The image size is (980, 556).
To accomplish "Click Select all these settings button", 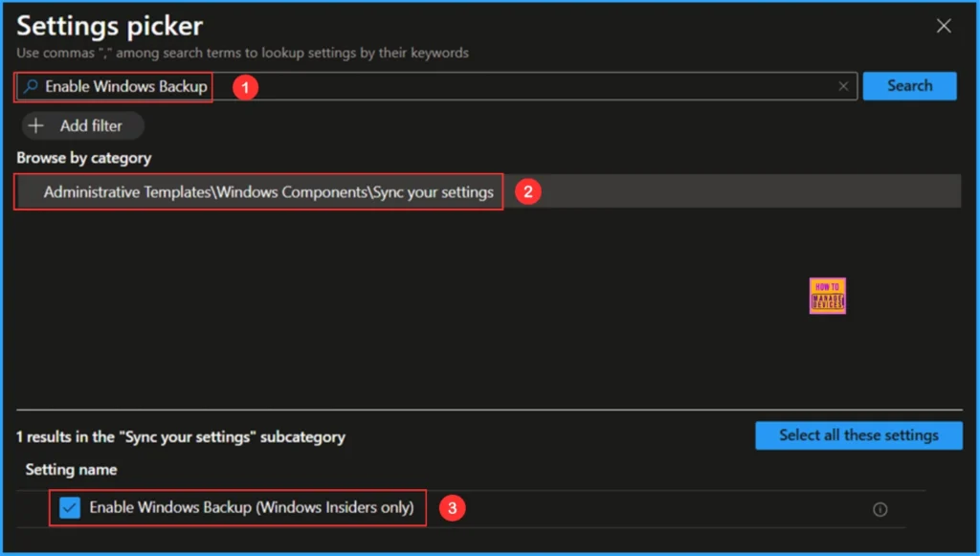I will click(858, 435).
